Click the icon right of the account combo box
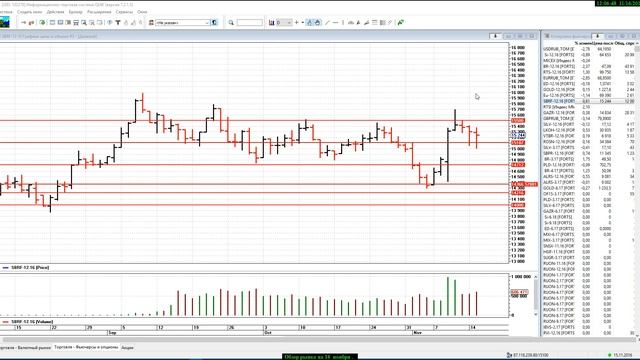640x360 pixels. [214, 22]
